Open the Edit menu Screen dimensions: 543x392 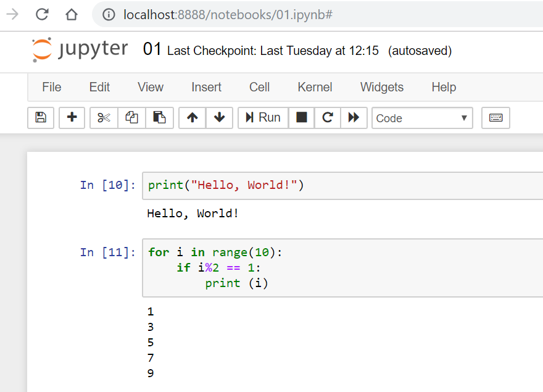pos(99,87)
